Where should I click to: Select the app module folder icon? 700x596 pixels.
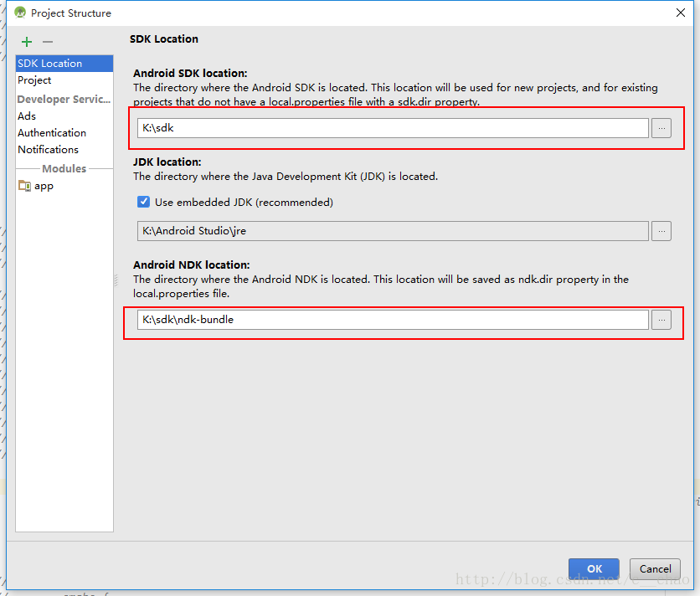pyautogui.click(x=24, y=185)
